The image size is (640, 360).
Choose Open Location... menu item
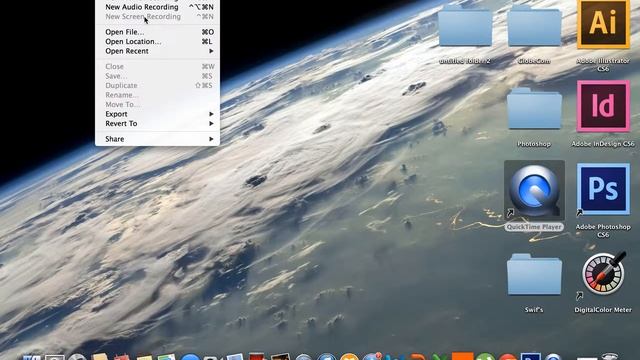[x=158, y=42]
